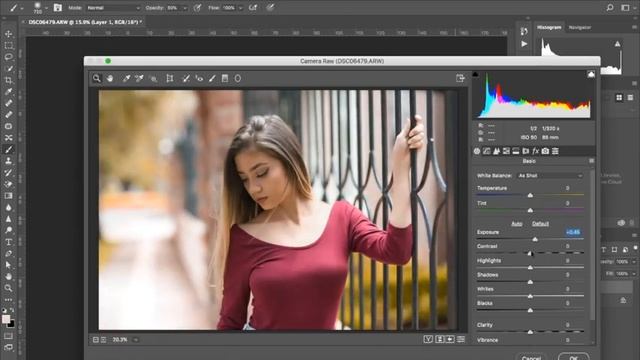Select the Rectangular Marquee tool
The image size is (640, 360).
(8, 45)
